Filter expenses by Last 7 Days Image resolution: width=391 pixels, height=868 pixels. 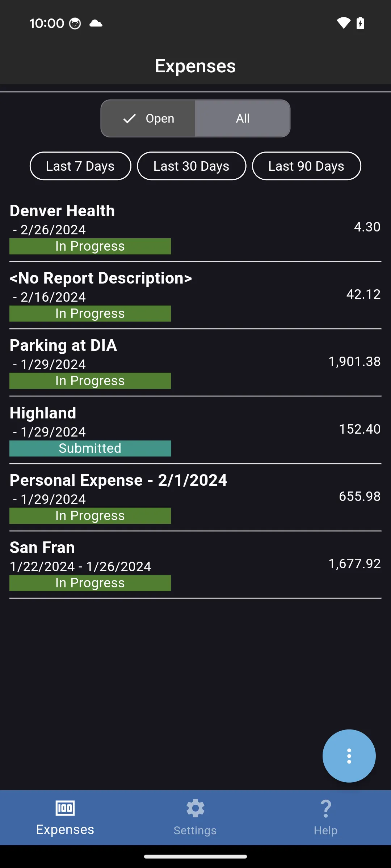pyautogui.click(x=80, y=166)
